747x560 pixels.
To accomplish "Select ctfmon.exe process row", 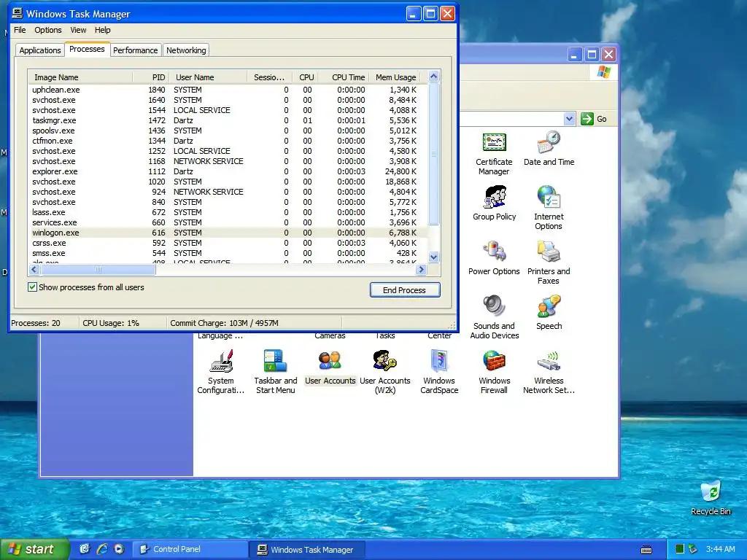I will [228, 141].
